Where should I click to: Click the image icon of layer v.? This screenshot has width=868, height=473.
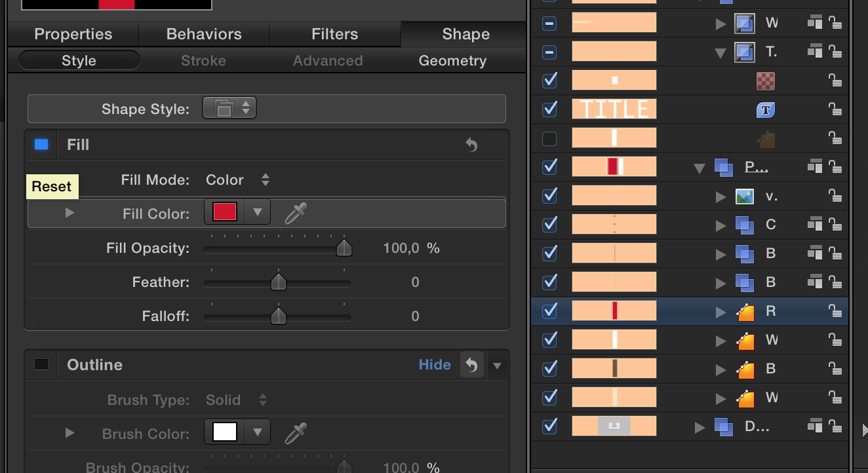coord(744,196)
